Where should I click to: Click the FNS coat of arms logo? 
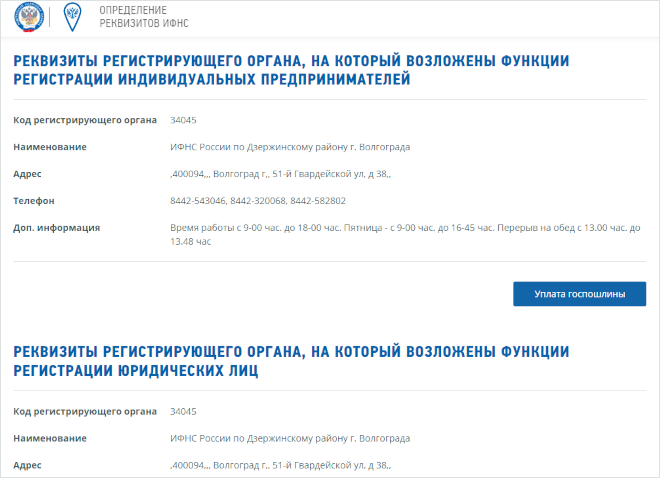coord(29,17)
